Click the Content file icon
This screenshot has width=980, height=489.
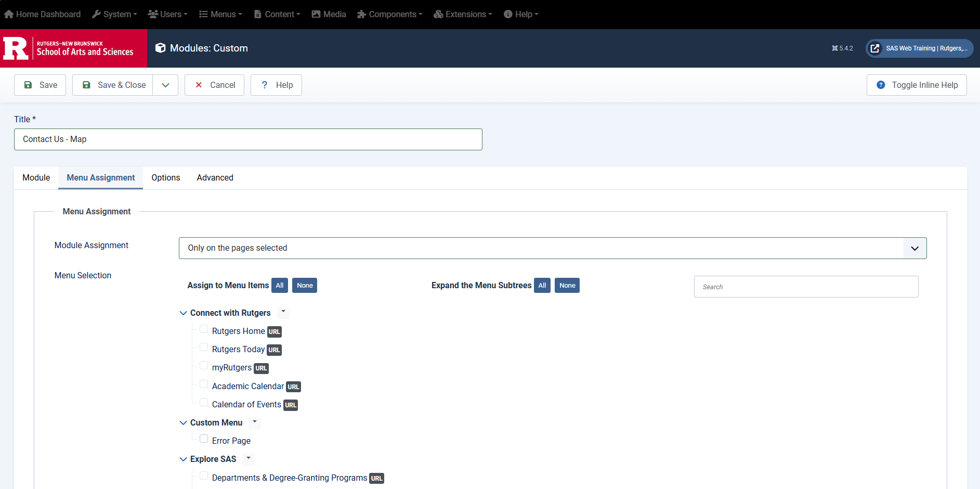pos(257,14)
